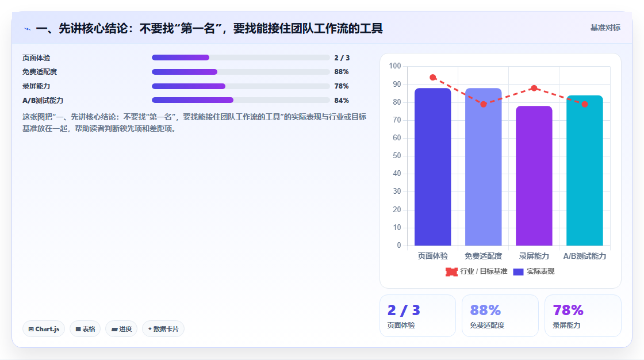Click the teal A/B测试能力 chart bar

click(584, 171)
